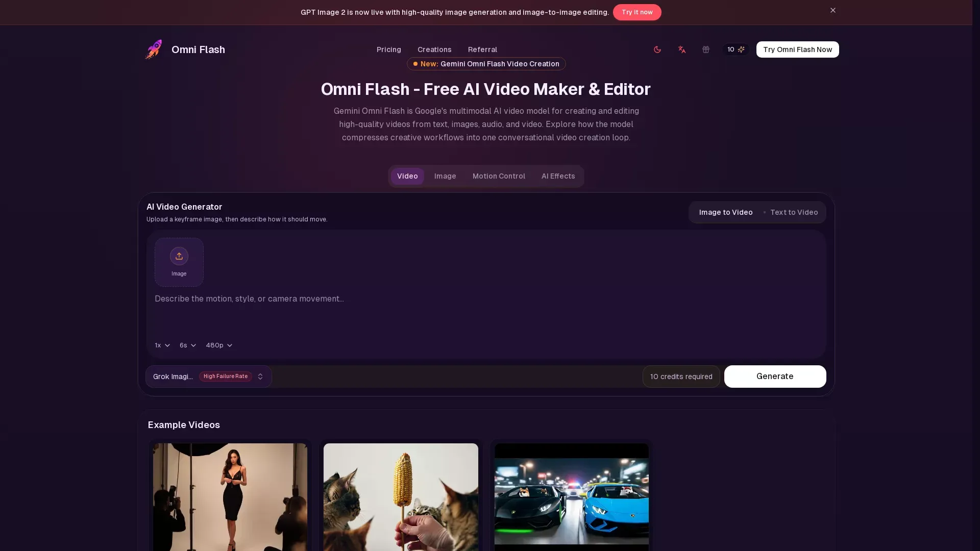Select Text to Video mode

(x=794, y=212)
